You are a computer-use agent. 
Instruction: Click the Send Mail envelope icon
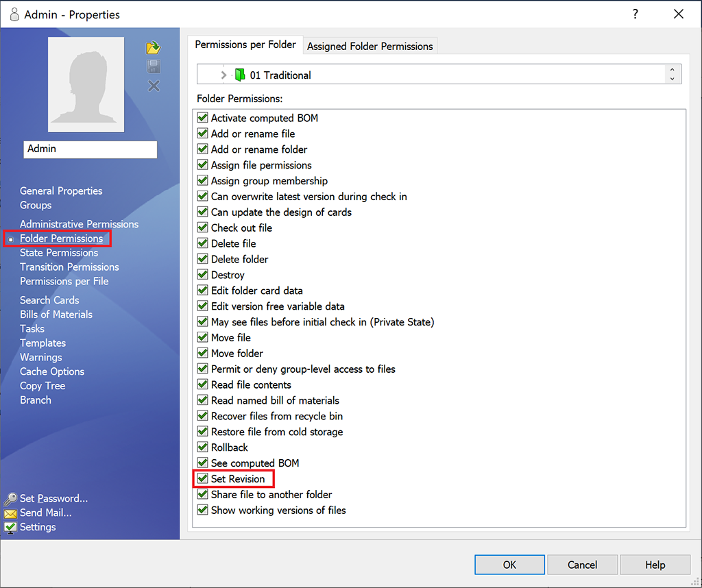click(10, 513)
